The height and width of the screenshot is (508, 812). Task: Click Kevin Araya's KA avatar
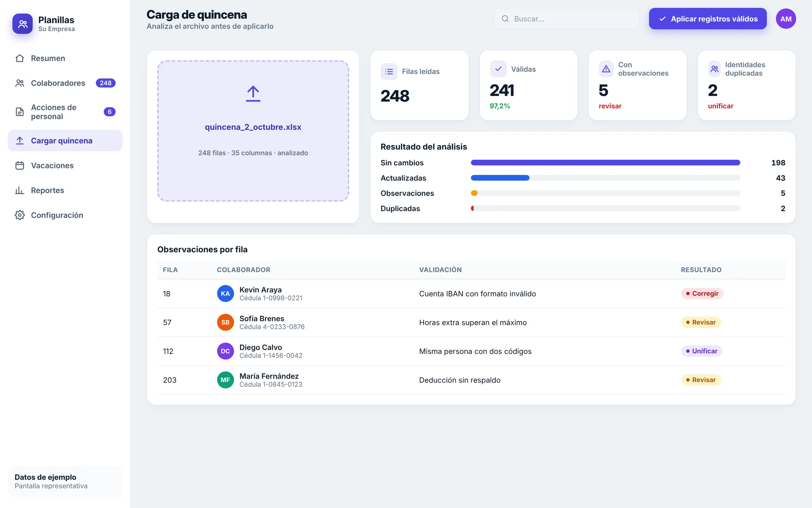click(225, 294)
